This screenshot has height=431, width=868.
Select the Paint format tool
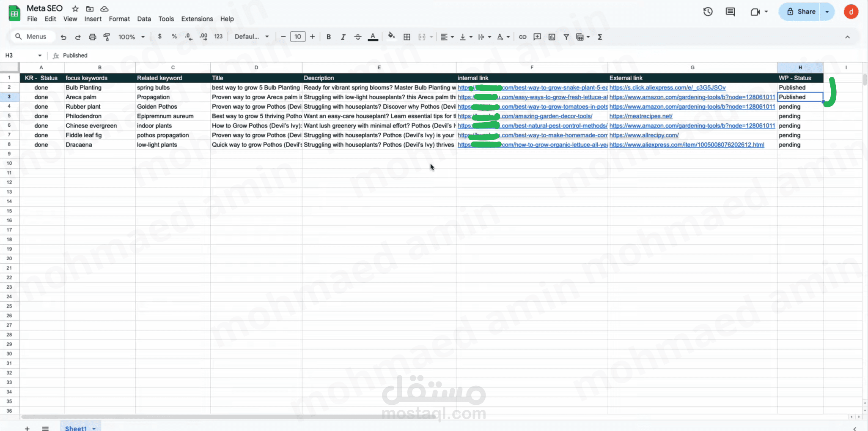(107, 37)
